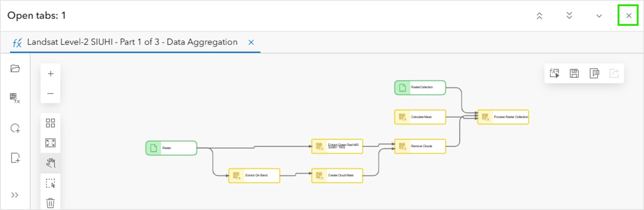Click the Save As icon
The height and width of the screenshot is (210, 644).
tap(594, 73)
